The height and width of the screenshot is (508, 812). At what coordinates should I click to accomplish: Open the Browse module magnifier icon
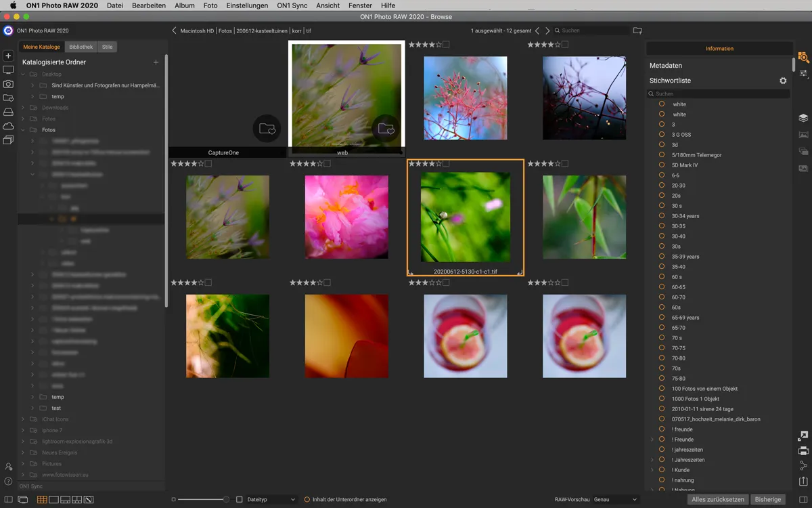coord(804,58)
